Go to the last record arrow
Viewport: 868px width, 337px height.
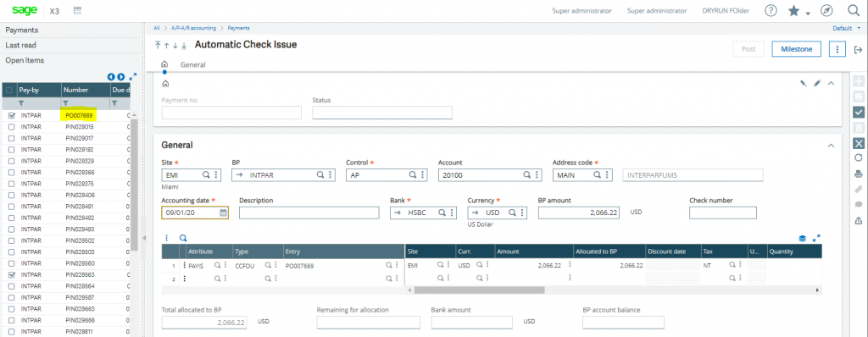[184, 46]
